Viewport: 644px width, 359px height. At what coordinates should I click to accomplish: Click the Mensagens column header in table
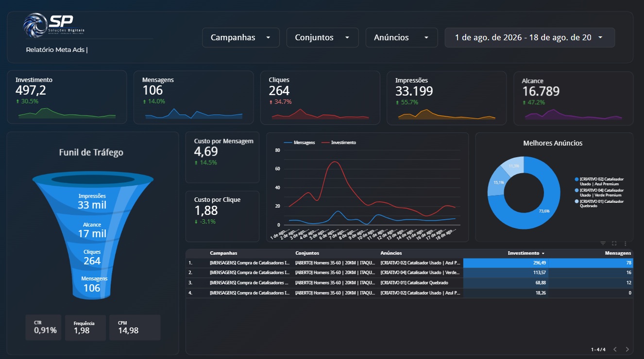[618, 253]
